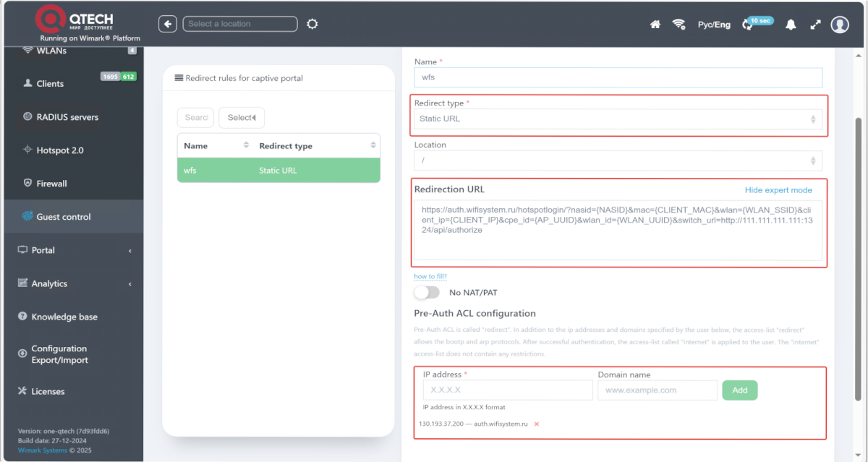Image resolution: width=868 pixels, height=462 pixels.
Task: Select the wfs redirect rule row
Action: coord(278,171)
